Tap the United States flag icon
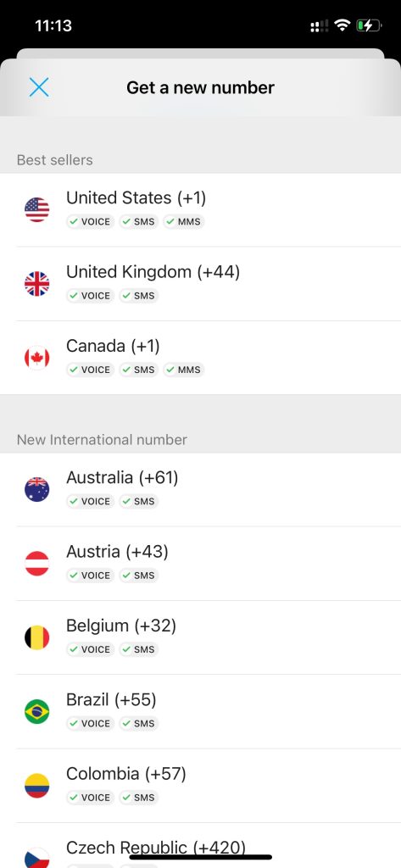This screenshot has height=868, width=401. [x=37, y=210]
